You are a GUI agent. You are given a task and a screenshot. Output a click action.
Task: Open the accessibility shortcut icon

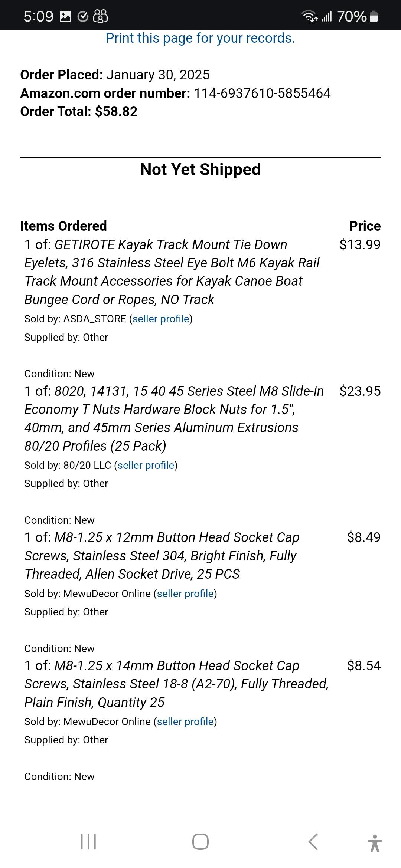point(375,843)
